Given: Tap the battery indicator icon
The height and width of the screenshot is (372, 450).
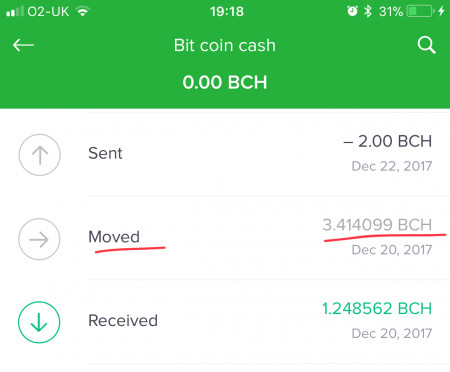Looking at the screenshot, I should tap(420, 11).
